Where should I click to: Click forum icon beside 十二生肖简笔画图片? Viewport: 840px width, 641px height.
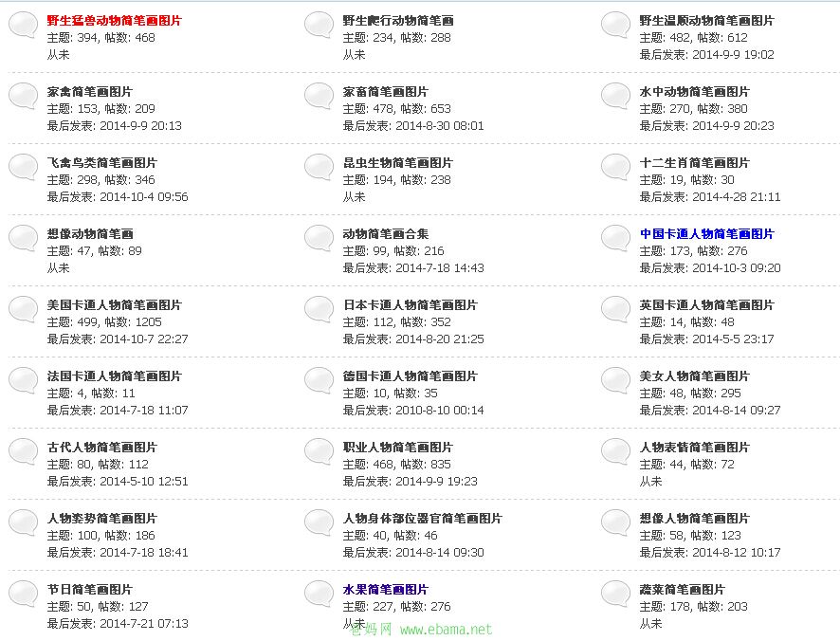pos(616,168)
